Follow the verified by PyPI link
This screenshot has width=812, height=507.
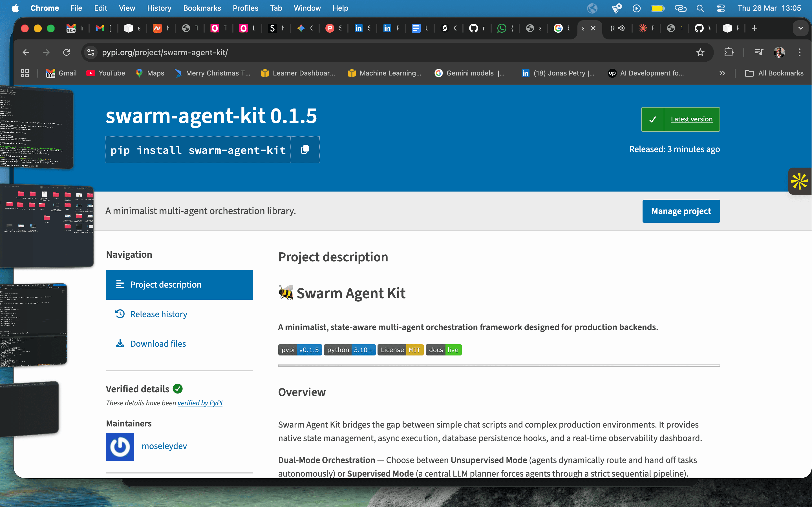click(x=200, y=403)
